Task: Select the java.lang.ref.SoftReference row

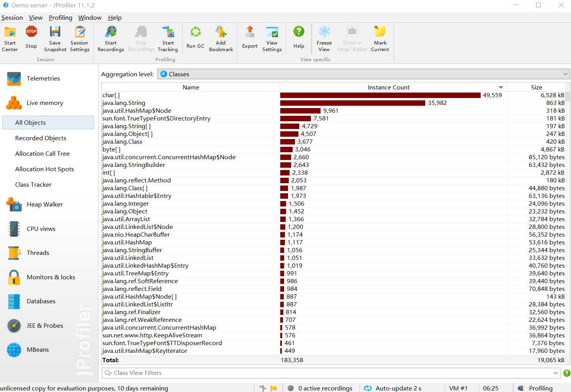Action: point(333,281)
